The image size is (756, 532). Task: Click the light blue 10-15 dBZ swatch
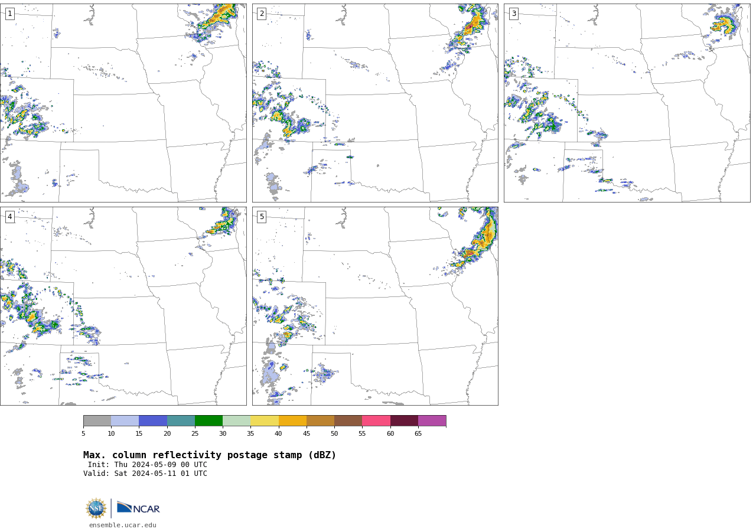click(x=125, y=420)
